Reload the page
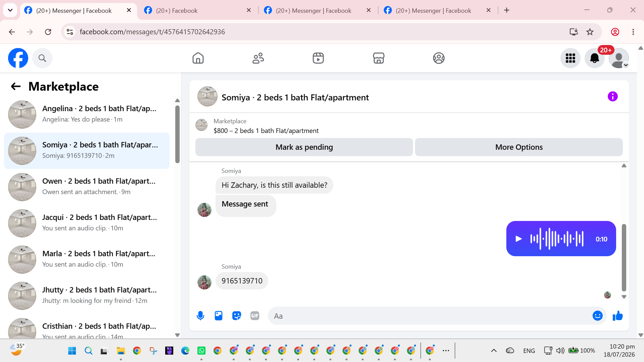644x362 pixels. pos(48,32)
